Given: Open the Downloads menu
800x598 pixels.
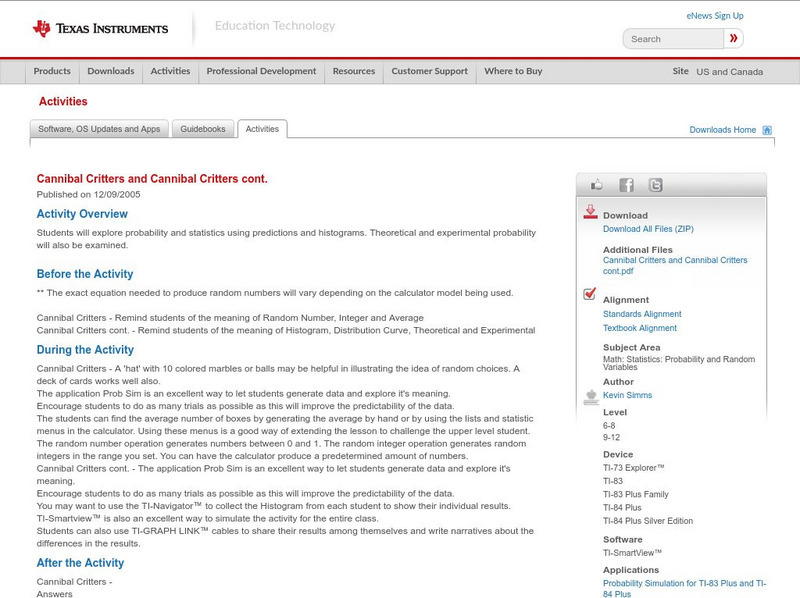Looking at the screenshot, I should tap(111, 71).
